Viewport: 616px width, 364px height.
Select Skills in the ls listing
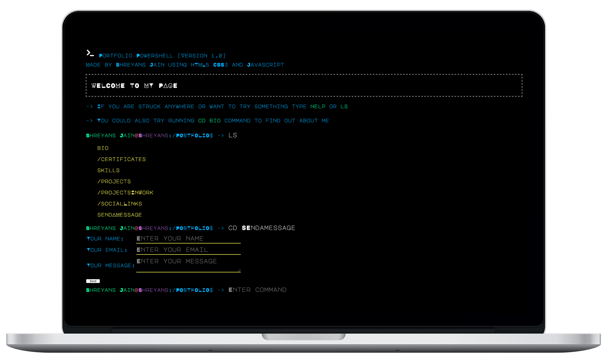point(108,170)
